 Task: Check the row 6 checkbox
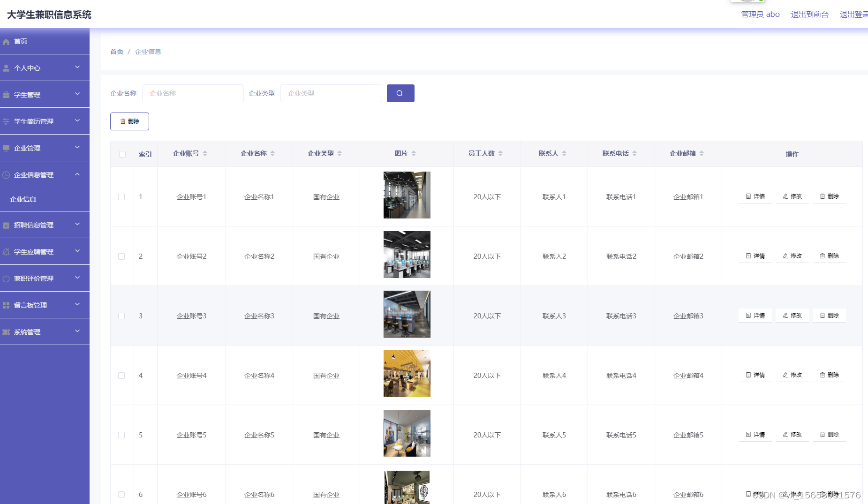pos(121,495)
